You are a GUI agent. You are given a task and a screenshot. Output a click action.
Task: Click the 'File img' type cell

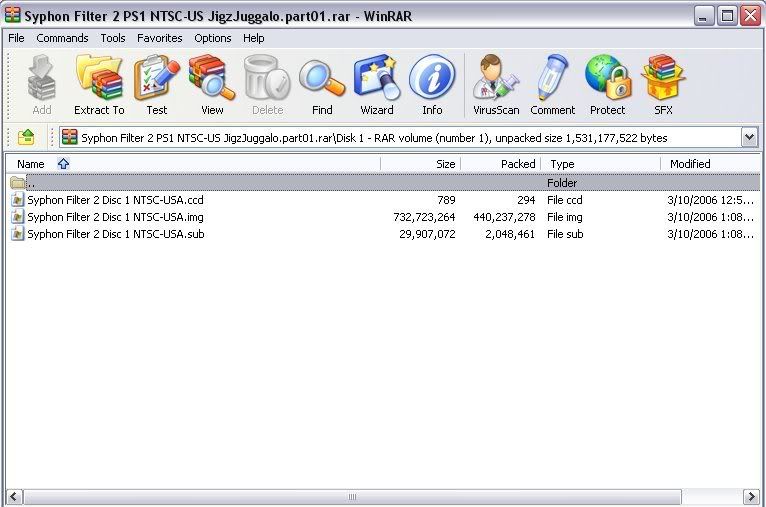click(565, 217)
